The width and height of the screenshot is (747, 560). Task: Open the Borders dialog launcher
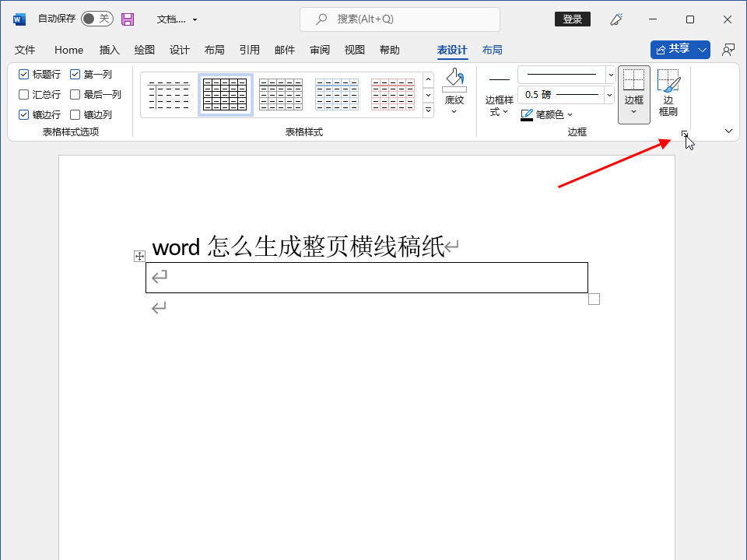tap(685, 134)
